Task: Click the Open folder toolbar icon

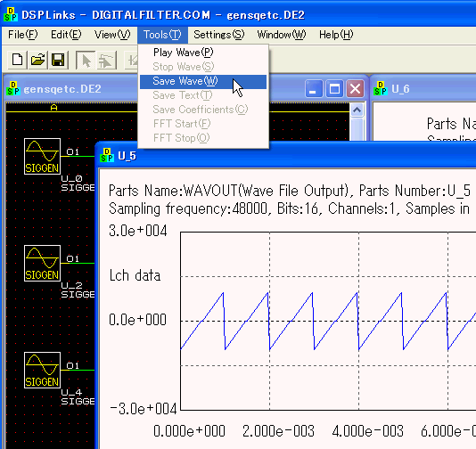Action: [x=37, y=60]
